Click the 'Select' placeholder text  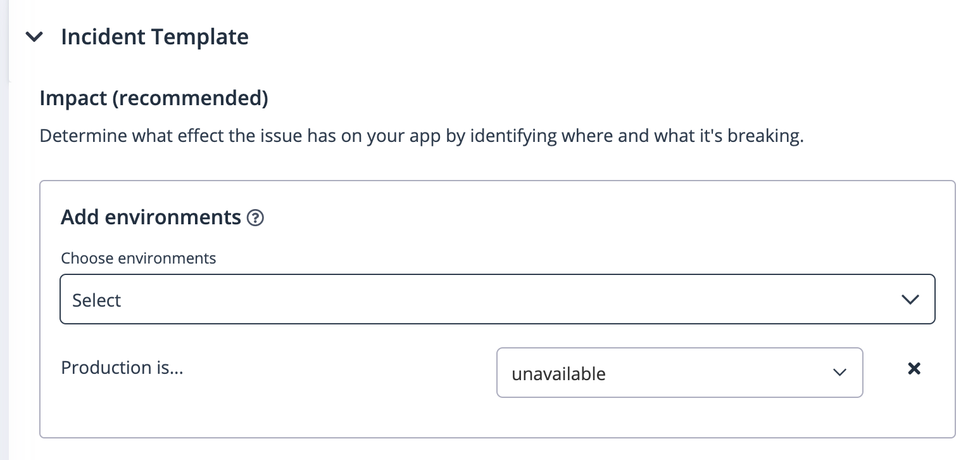click(x=96, y=300)
